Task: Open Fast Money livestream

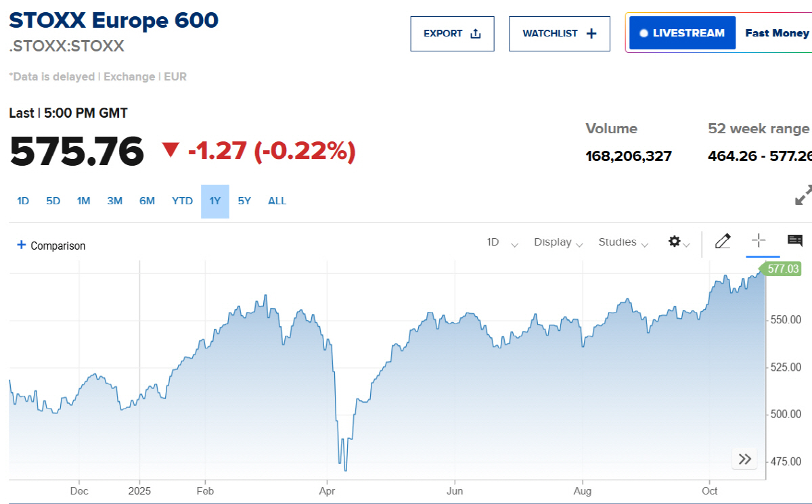Action: click(x=776, y=32)
